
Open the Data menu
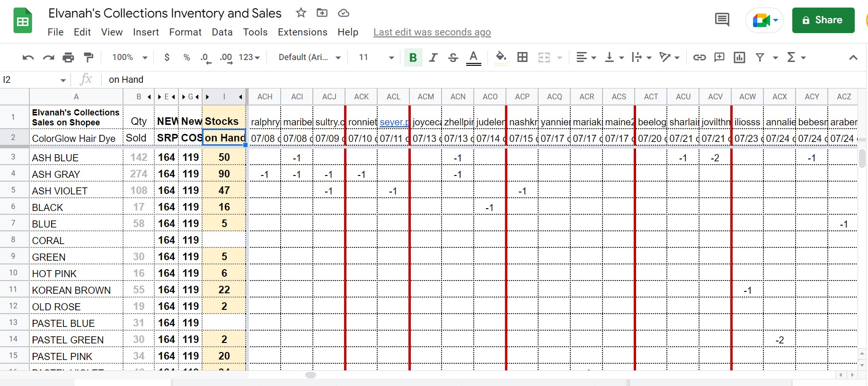pyautogui.click(x=222, y=32)
